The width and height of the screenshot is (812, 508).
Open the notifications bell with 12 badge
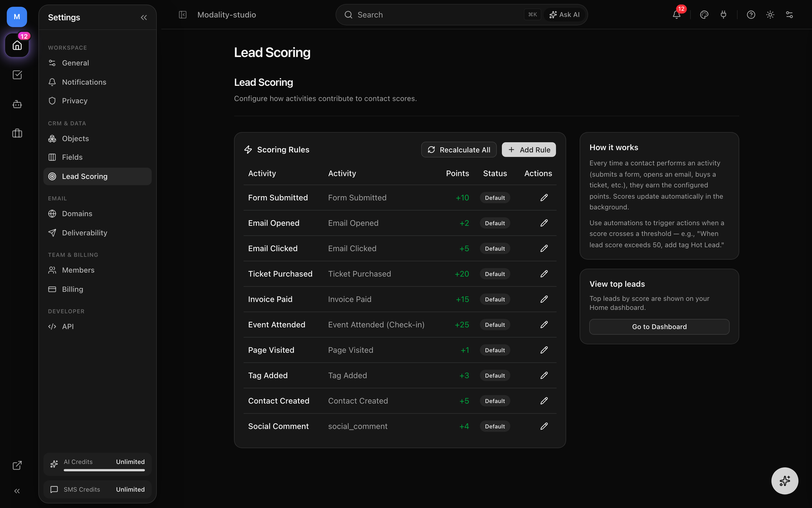677,15
